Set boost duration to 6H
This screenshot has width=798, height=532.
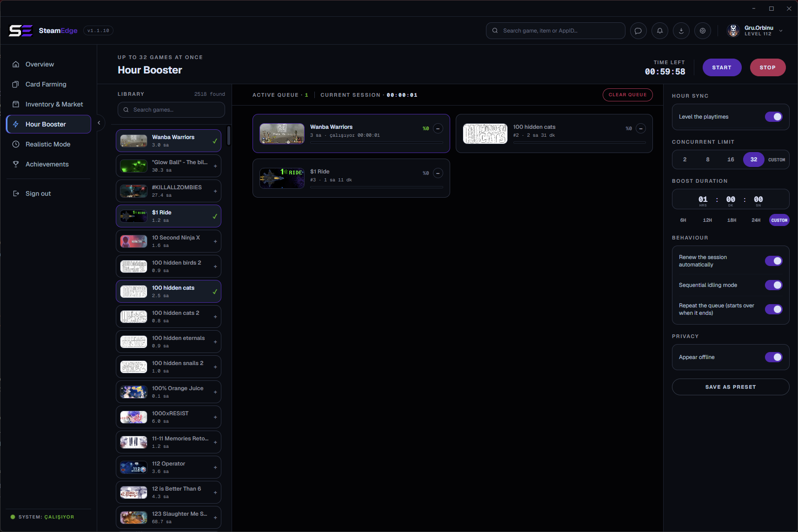(683, 220)
